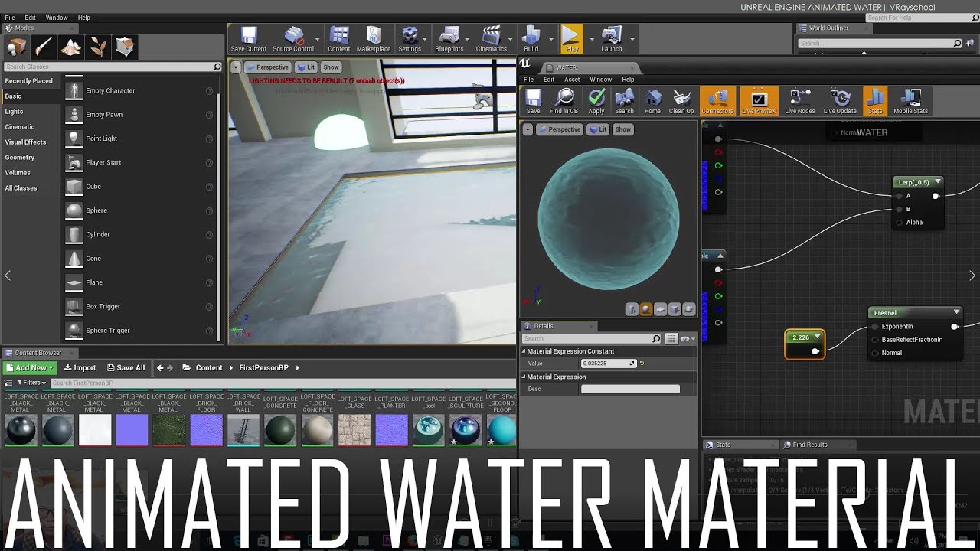
Task: Click Find in CB icon
Action: click(564, 101)
